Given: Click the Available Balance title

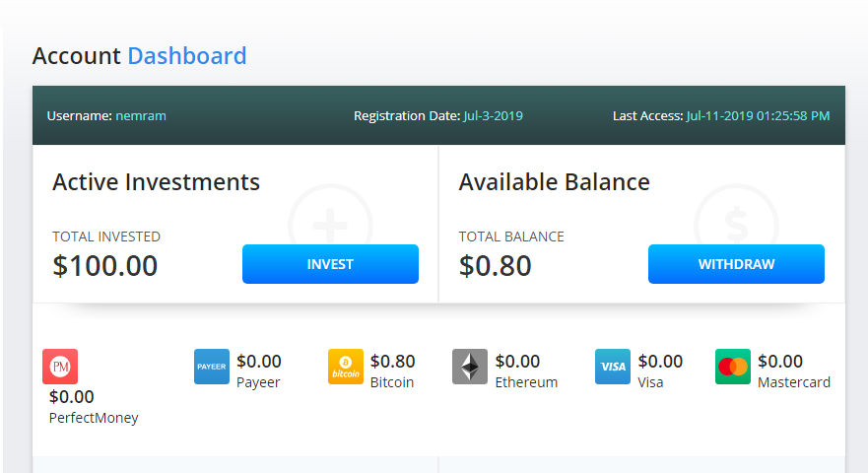Looking at the screenshot, I should pos(554,182).
